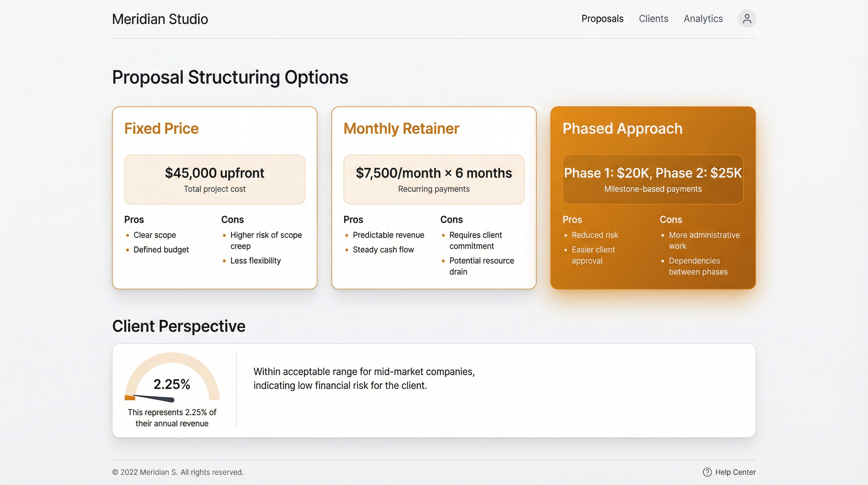Open the Analytics section
The image size is (868, 485).
(703, 19)
